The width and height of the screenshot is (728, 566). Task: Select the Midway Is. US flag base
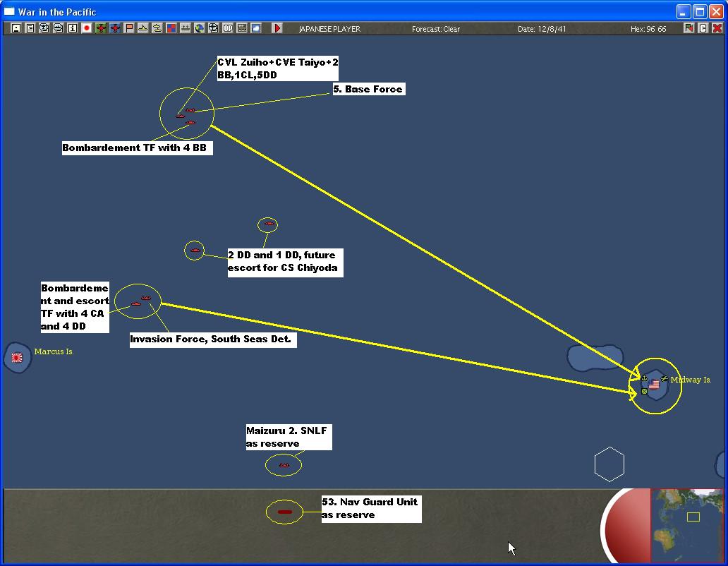654,385
